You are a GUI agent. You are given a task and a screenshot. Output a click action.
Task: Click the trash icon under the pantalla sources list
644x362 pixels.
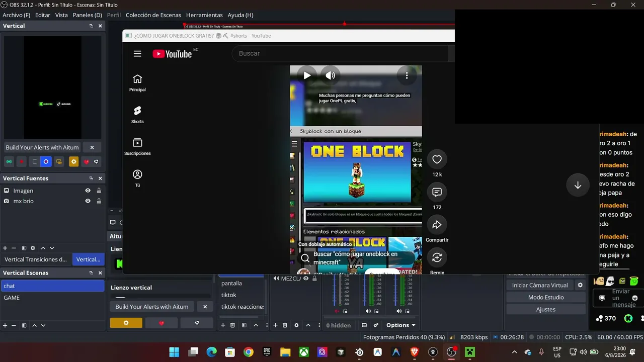(232, 325)
